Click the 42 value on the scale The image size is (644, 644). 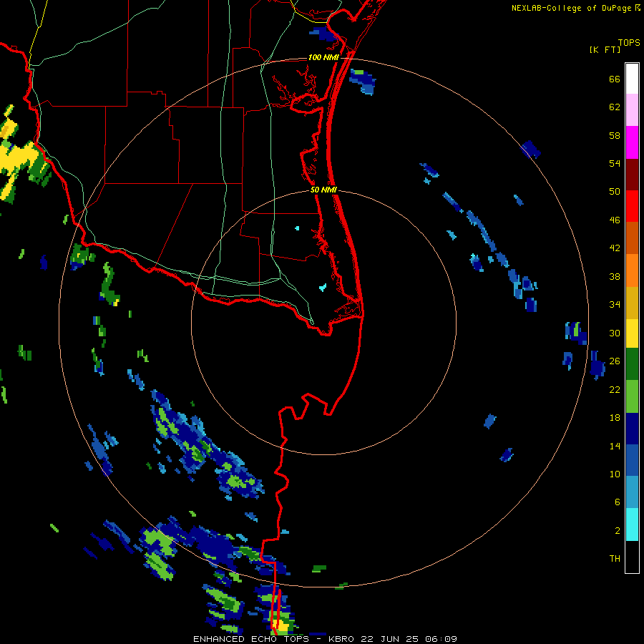point(615,248)
